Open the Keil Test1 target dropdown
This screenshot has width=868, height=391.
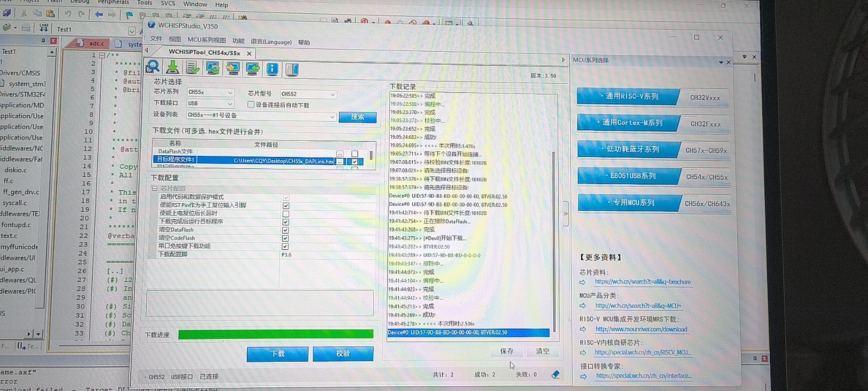[x=132, y=31]
